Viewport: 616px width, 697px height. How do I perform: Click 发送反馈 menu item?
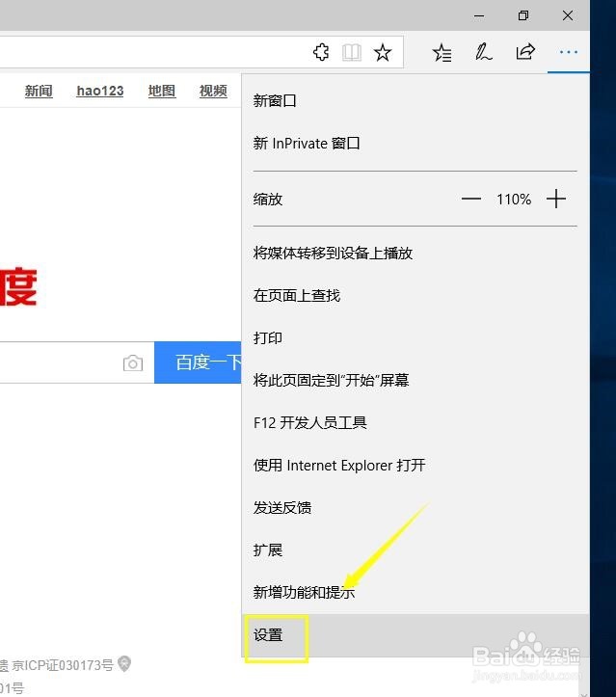pyautogui.click(x=415, y=508)
